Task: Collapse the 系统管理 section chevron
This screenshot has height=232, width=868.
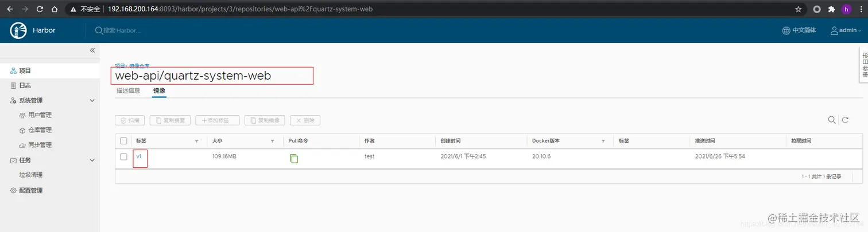Action: (x=92, y=100)
